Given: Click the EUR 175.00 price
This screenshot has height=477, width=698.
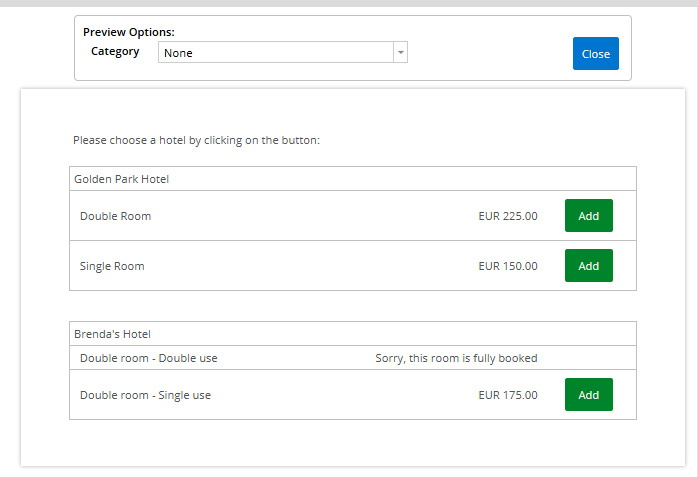Looking at the screenshot, I should coord(507,395).
